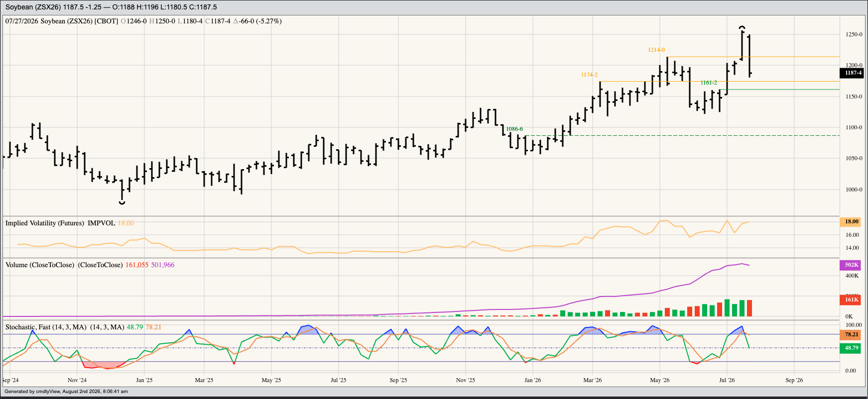Click the Jan '26 date axis label
This screenshot has height=399, width=868.
click(x=533, y=380)
